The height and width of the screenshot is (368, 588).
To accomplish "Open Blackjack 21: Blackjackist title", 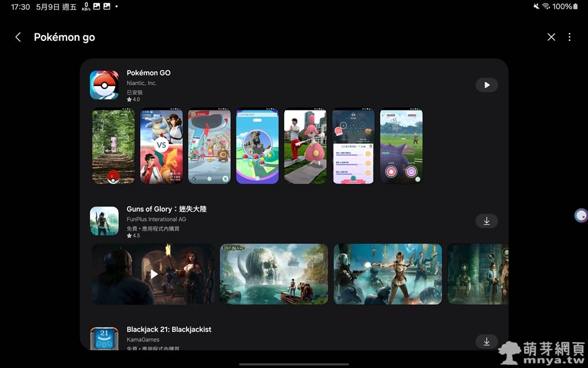I will pyautogui.click(x=169, y=329).
